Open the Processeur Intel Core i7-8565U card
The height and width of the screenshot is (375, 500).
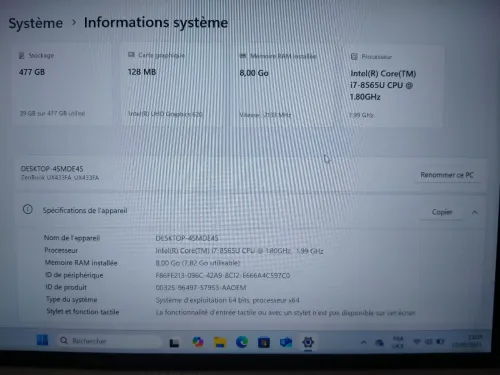393,86
